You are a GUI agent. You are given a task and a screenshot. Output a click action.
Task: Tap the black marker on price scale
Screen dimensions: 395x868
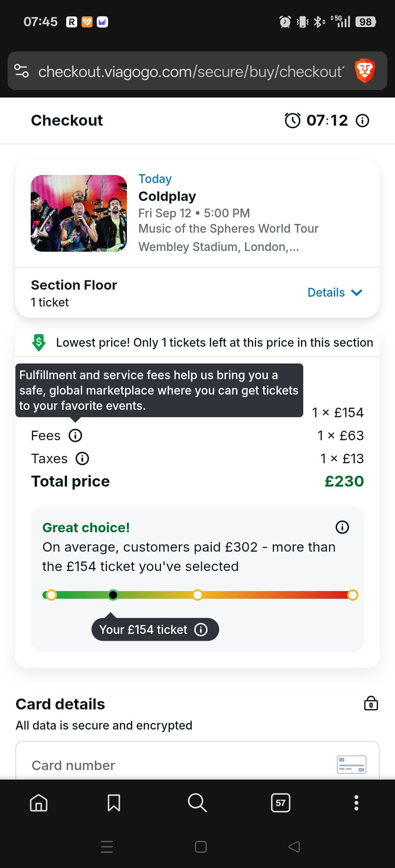[113, 595]
